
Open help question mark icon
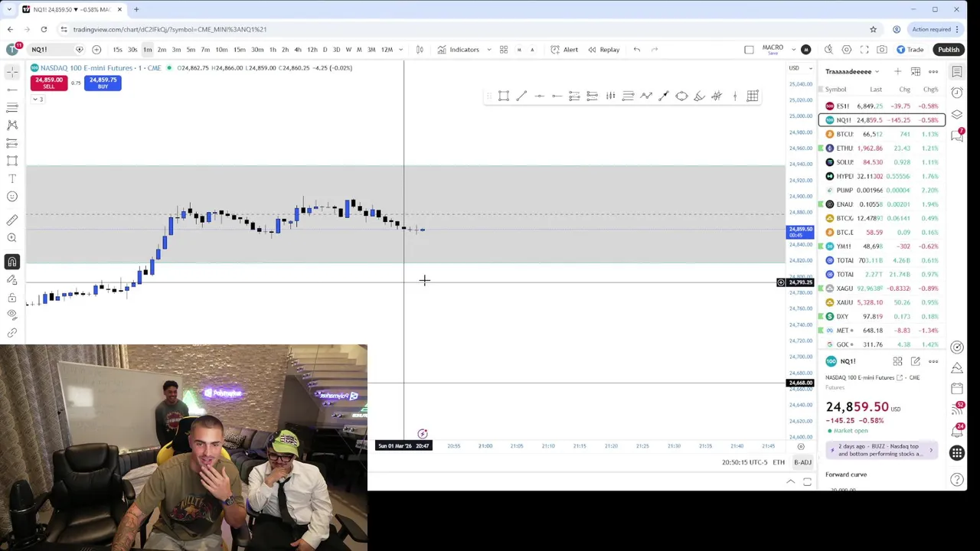coord(957,480)
